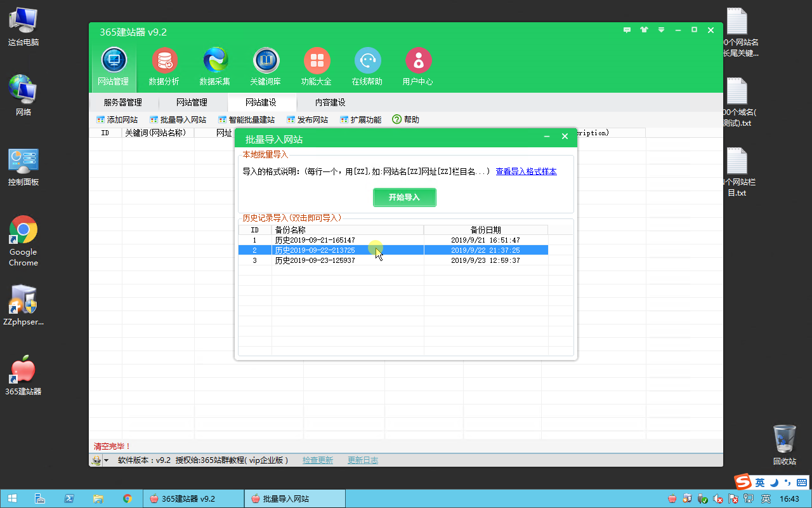Open File Explorer from the taskbar
This screenshot has height=508, width=812.
(x=98, y=498)
